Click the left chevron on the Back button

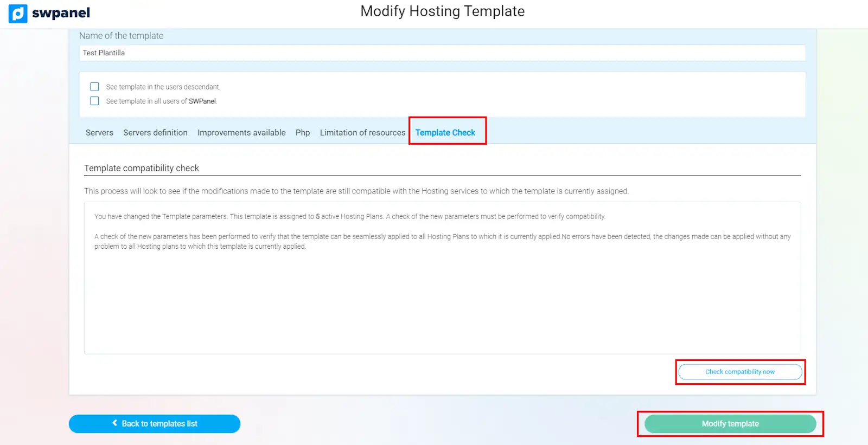click(x=114, y=423)
